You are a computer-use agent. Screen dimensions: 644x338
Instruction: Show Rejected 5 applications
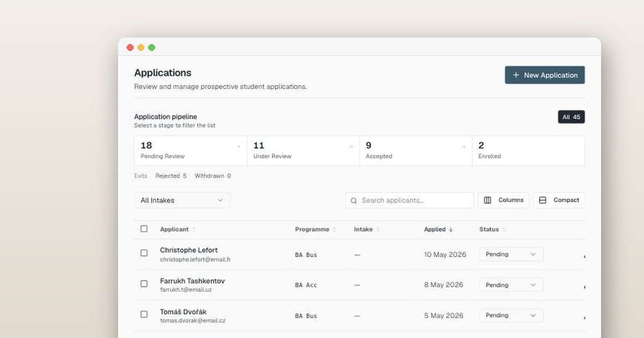coord(171,176)
